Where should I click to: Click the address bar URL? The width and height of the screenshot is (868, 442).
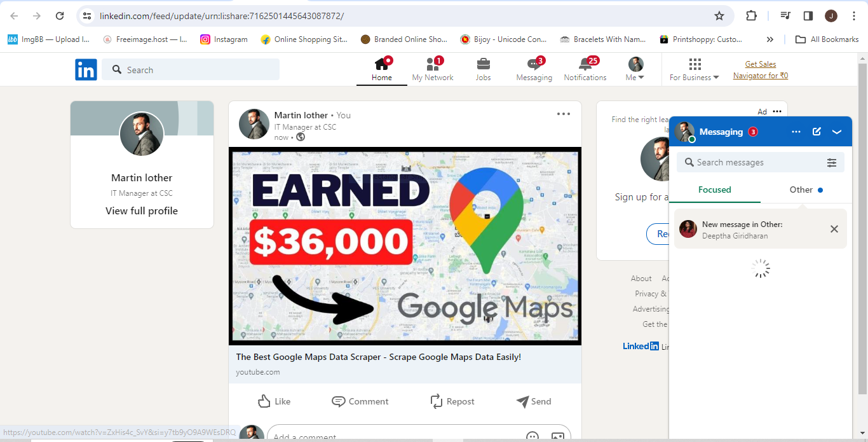[x=222, y=16]
